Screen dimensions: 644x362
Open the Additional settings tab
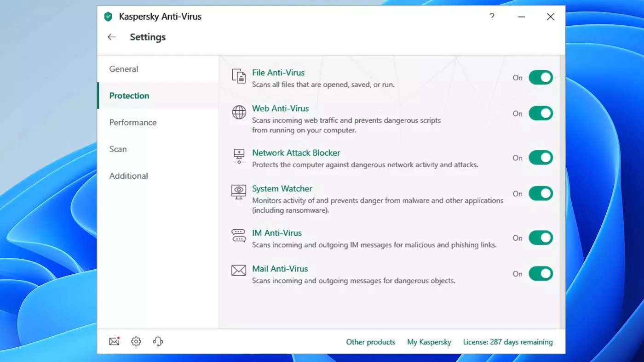(158, 175)
